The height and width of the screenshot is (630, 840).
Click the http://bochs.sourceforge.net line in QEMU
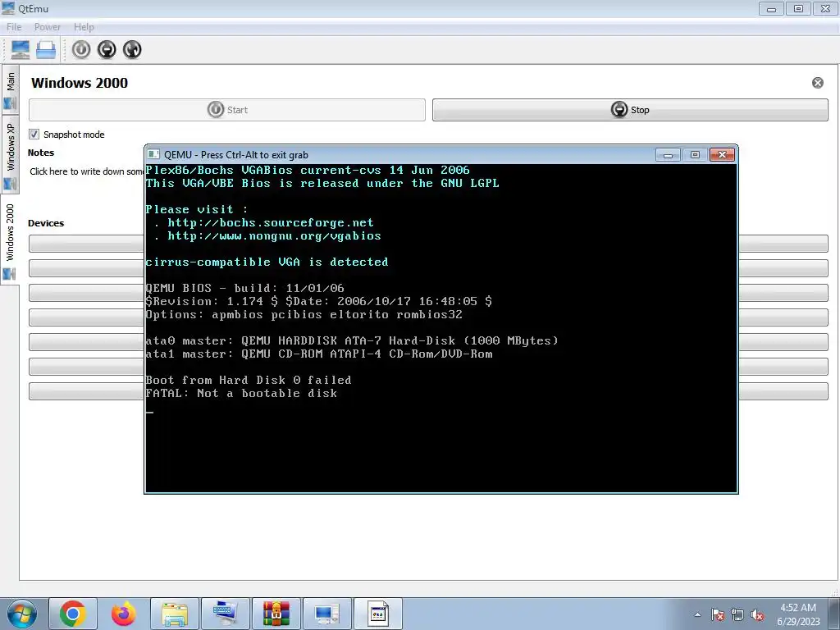click(x=271, y=222)
